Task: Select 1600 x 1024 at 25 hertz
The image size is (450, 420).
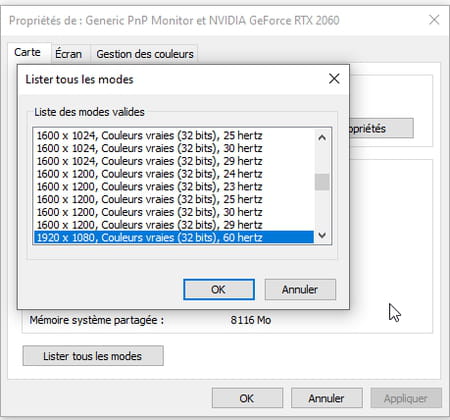Action: [x=174, y=135]
